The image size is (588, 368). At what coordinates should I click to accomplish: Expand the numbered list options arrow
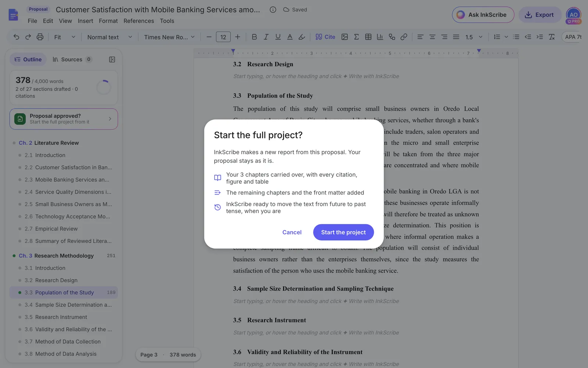(506, 37)
